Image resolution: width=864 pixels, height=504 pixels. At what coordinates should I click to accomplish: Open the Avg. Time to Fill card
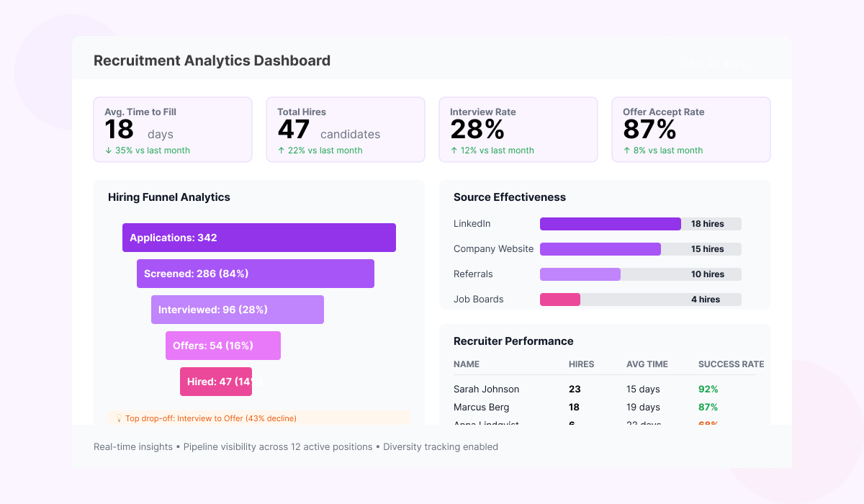click(x=173, y=130)
